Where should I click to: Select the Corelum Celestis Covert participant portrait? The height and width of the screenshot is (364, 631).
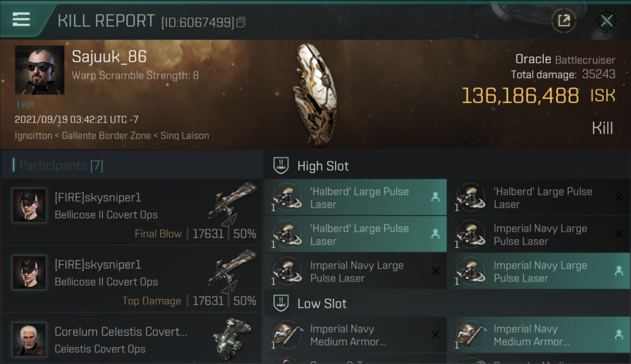point(29,339)
